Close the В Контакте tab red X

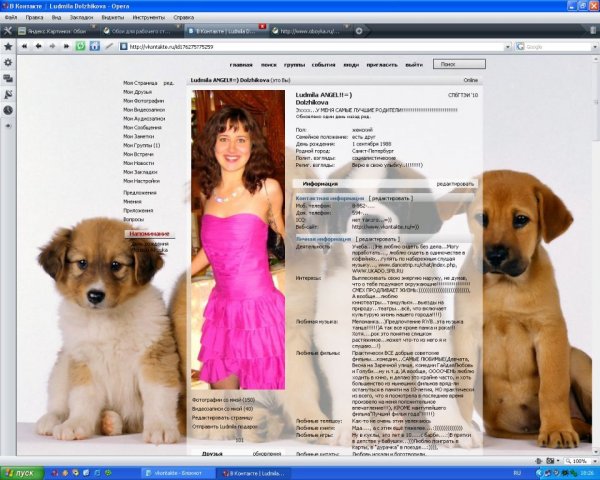(262, 26)
